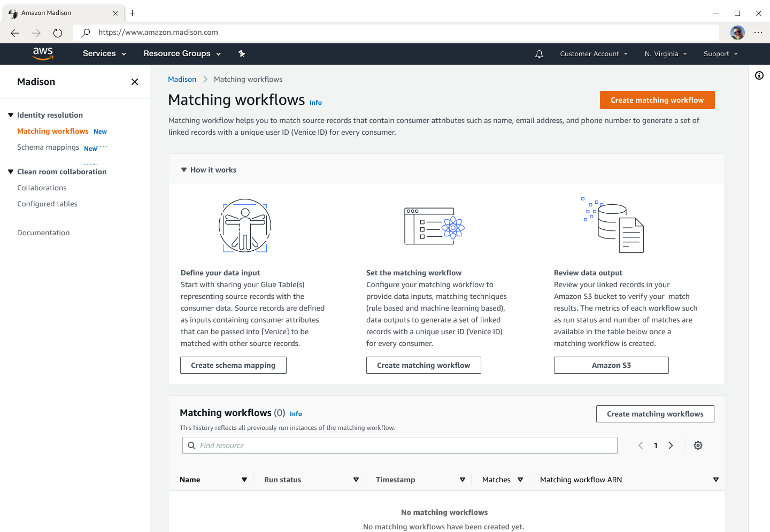Open Configured tables in sidebar
770x532 pixels.
click(x=47, y=204)
